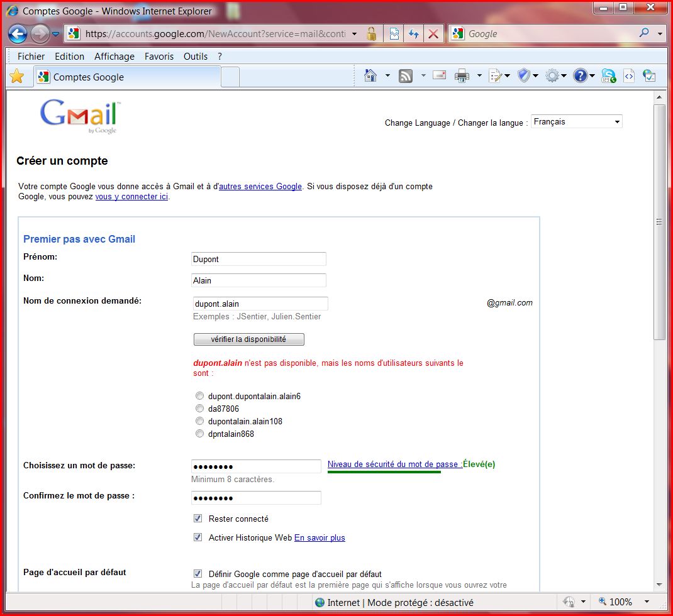Click the Forward navigation arrow
This screenshot has width=673, height=616.
[x=40, y=34]
